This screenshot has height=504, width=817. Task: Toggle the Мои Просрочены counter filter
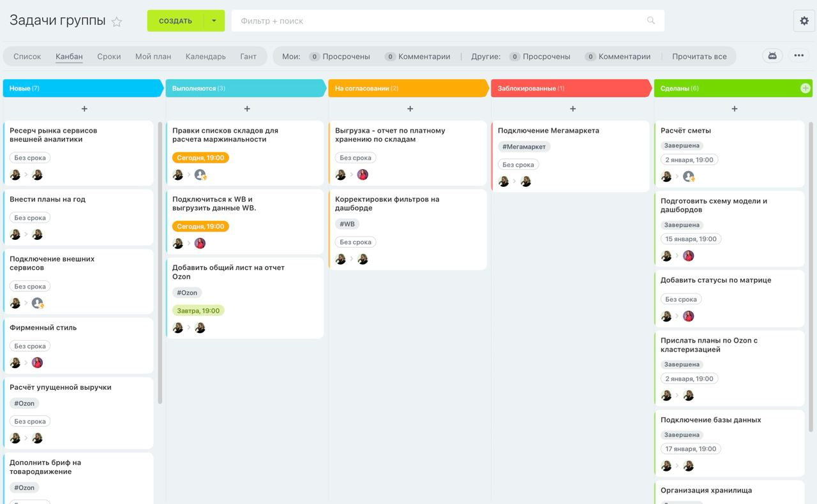click(x=339, y=56)
